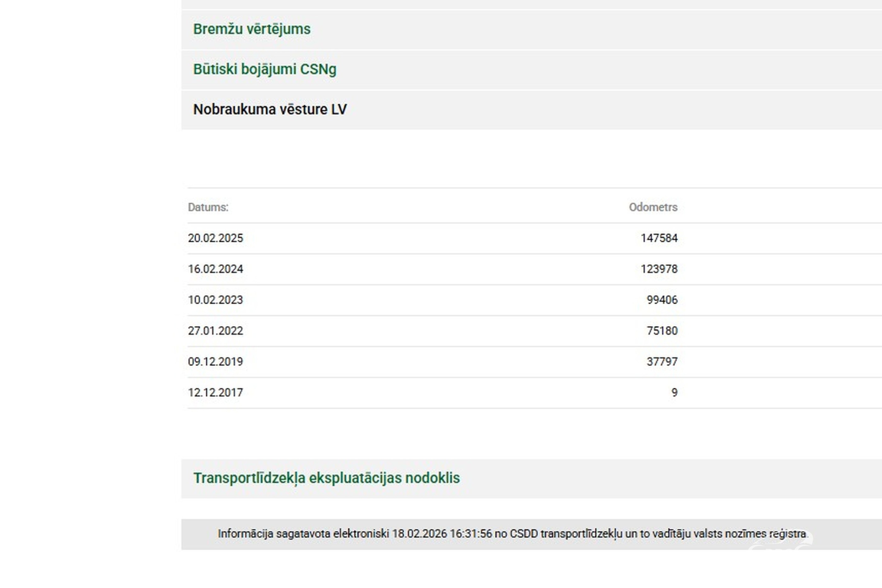This screenshot has width=882, height=588.
Task: Select the 09.12.2019 date row
Action: point(215,362)
